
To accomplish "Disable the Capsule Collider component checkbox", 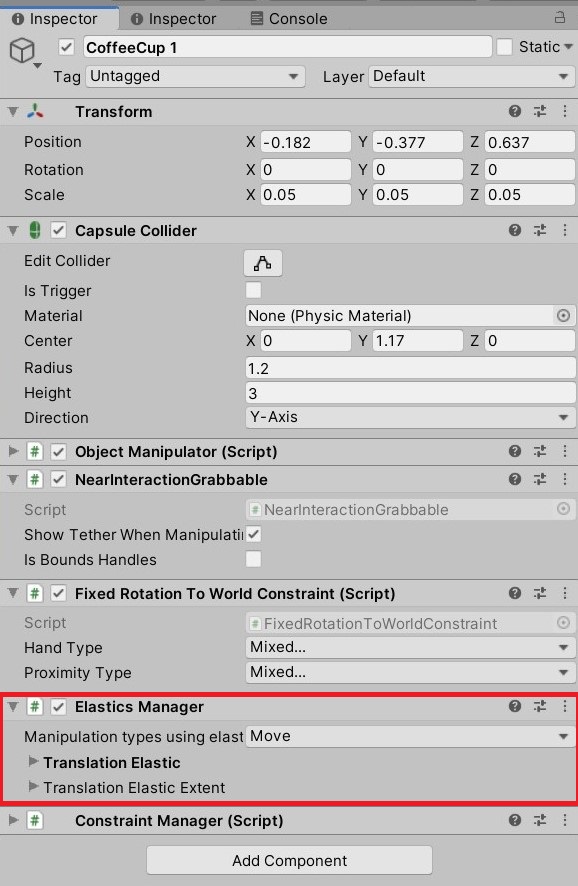I will pyautogui.click(x=58, y=230).
